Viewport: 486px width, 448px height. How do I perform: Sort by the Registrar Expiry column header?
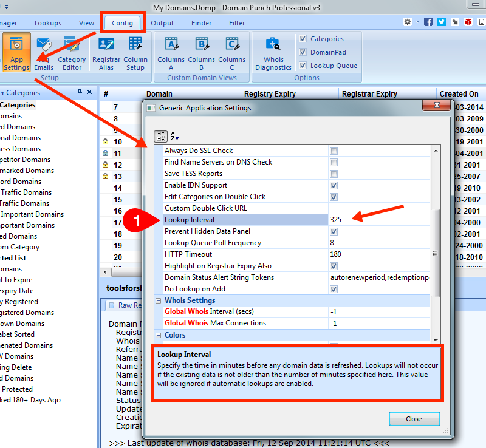point(387,93)
